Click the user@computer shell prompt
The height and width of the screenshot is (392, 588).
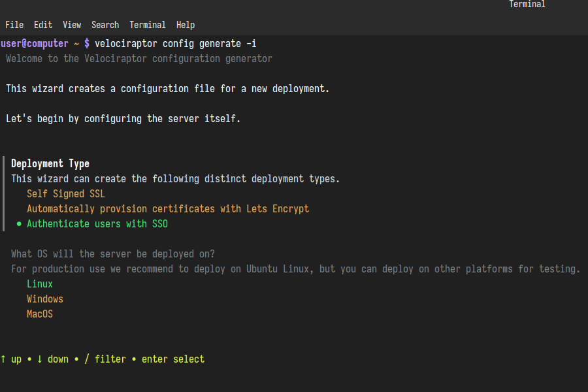35,43
